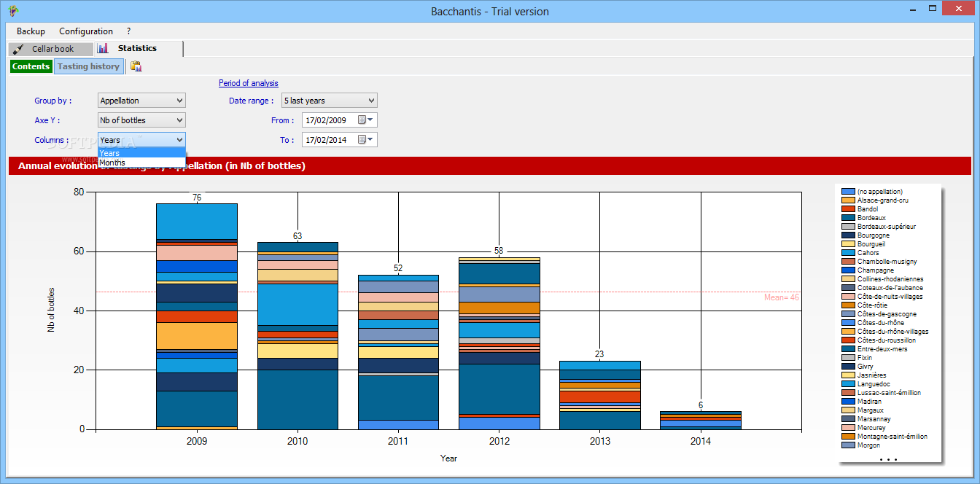Viewport: 980px width, 484px height.
Task: Click the Tasting history button
Action: [x=88, y=66]
